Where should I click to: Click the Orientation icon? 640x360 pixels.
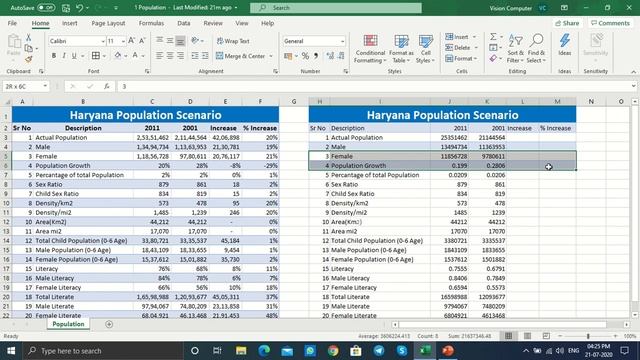195,41
